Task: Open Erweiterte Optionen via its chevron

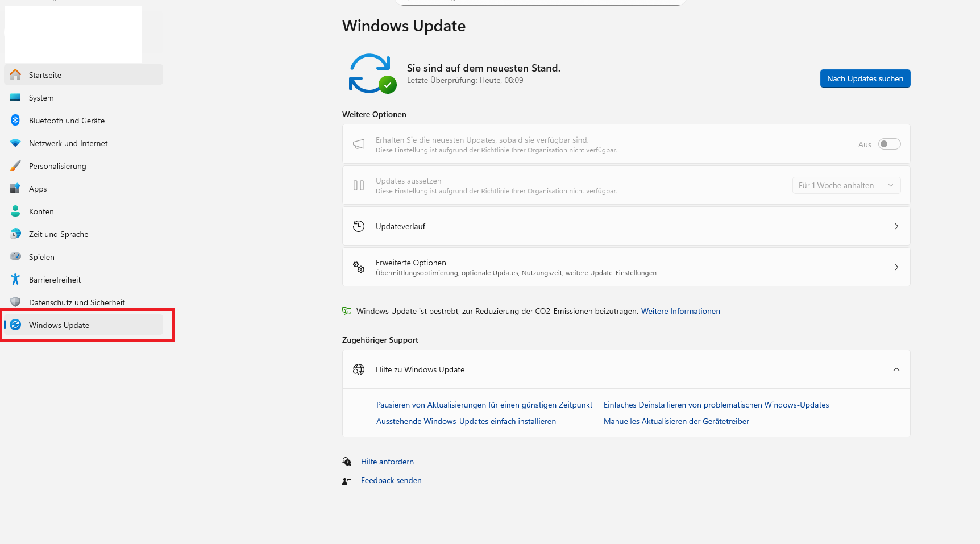Action: click(x=896, y=267)
